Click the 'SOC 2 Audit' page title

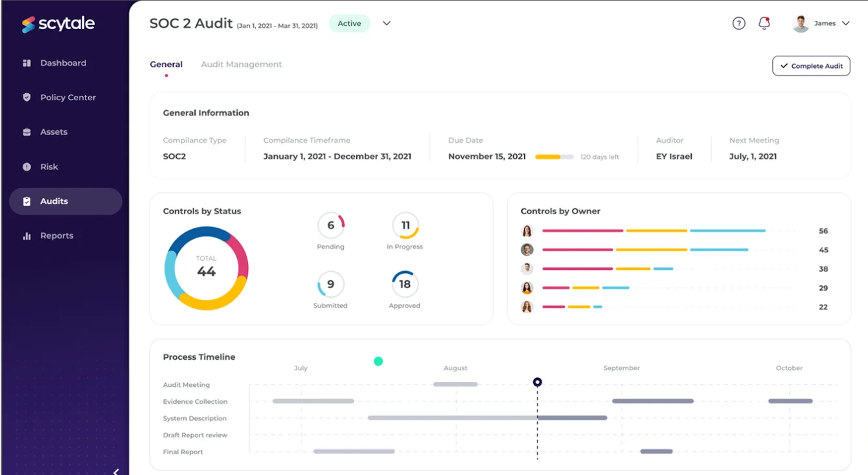pos(191,23)
